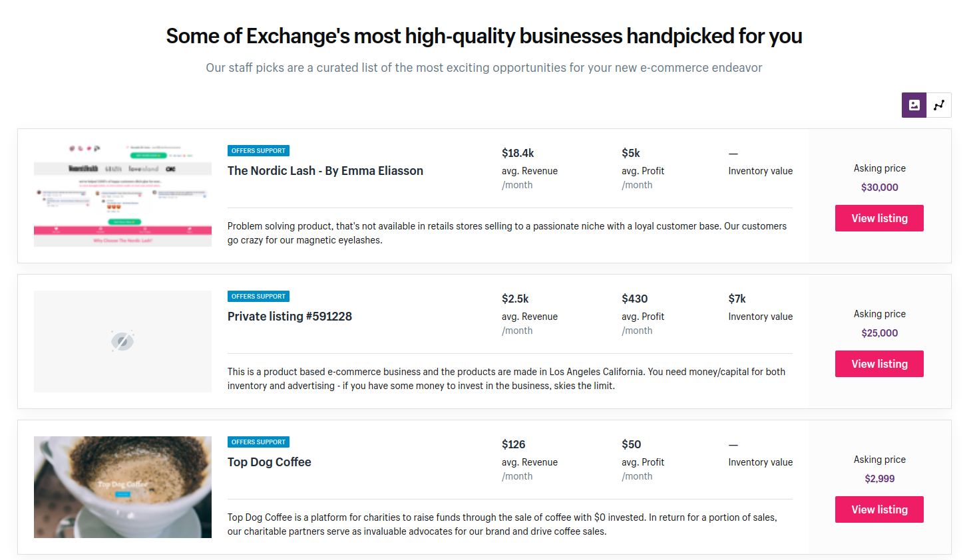Screen dimensions: 969x560
Task: Open Top Dog Coffee title link
Action: (269, 462)
